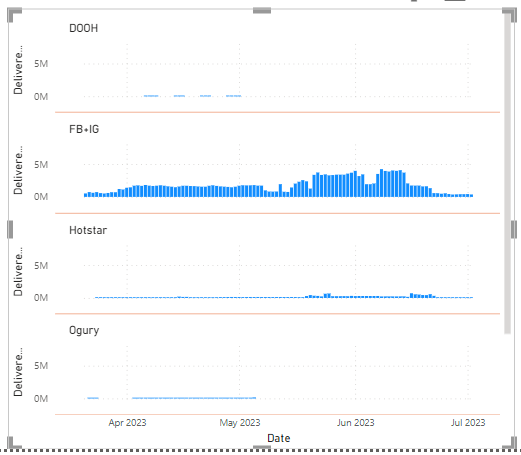521x455 pixels.
Task: Click the bottom-right corner resize handle
Action: click(x=509, y=443)
